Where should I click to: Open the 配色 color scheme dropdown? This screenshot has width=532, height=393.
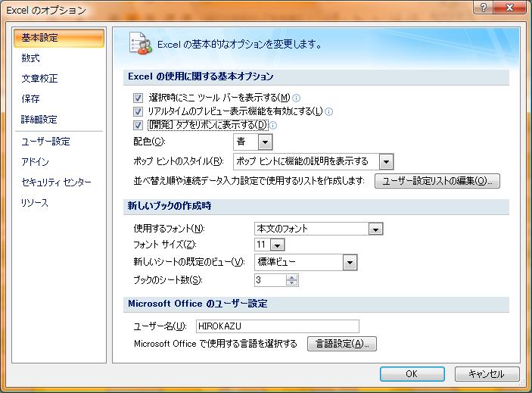pos(265,142)
